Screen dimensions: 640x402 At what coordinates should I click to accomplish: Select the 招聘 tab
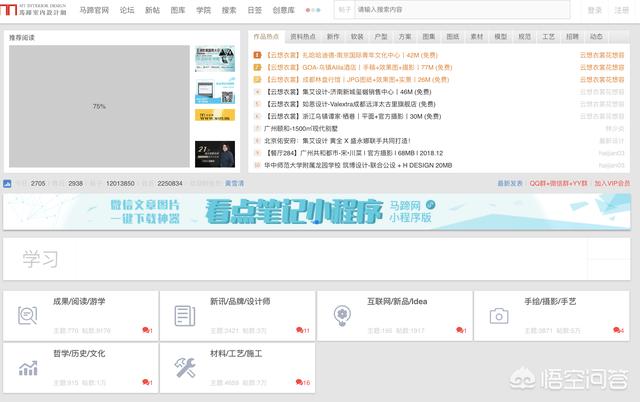point(572,36)
